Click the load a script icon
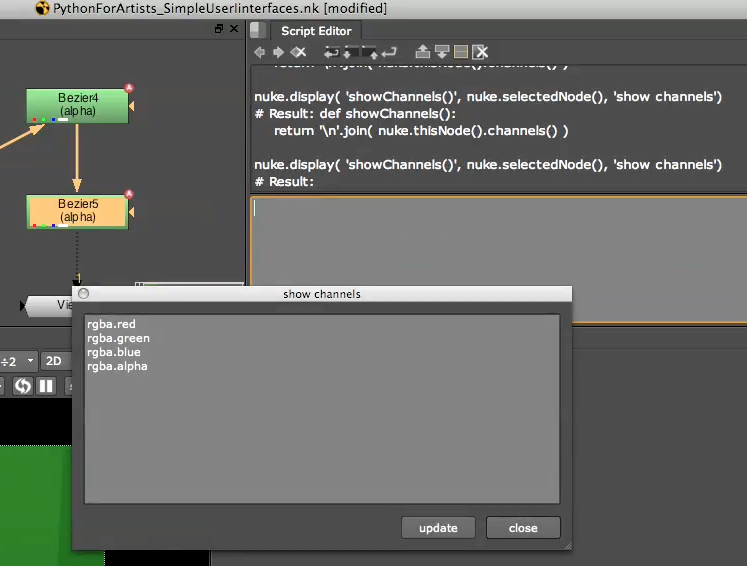The width and height of the screenshot is (747, 566). point(351,52)
